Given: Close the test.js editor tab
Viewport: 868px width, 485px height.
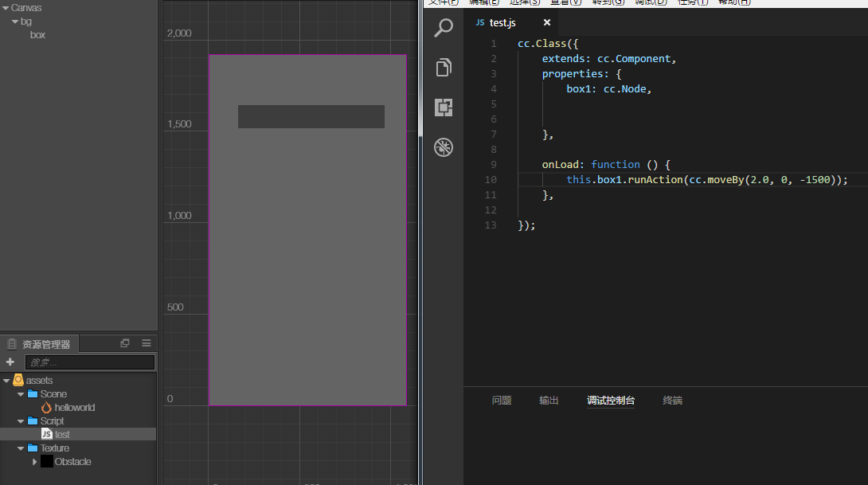Looking at the screenshot, I should tap(547, 23).
